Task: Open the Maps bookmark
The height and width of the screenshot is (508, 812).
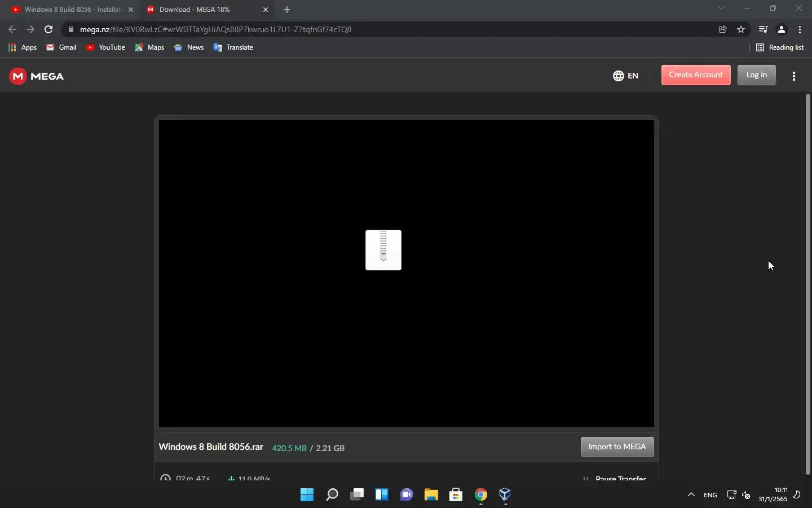Action: click(149, 47)
